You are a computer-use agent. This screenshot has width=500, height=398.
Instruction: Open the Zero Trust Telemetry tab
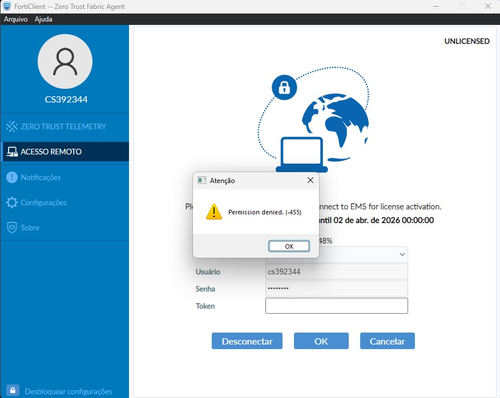65,127
